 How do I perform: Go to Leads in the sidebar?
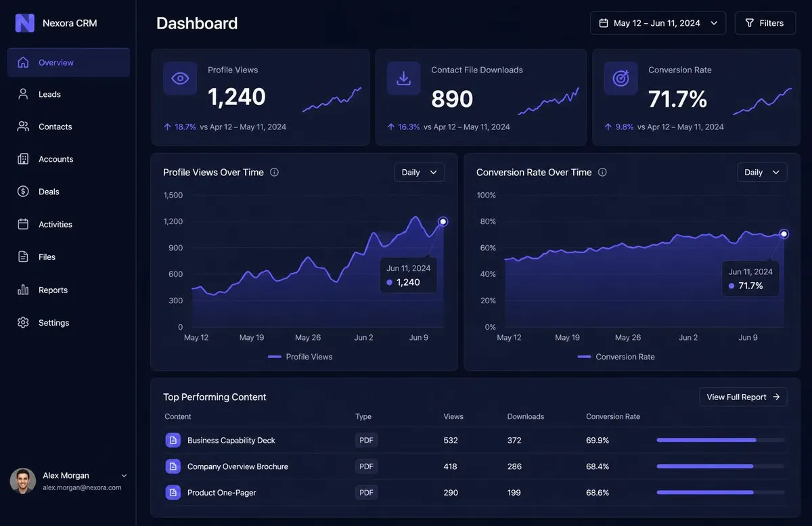[x=68, y=94]
